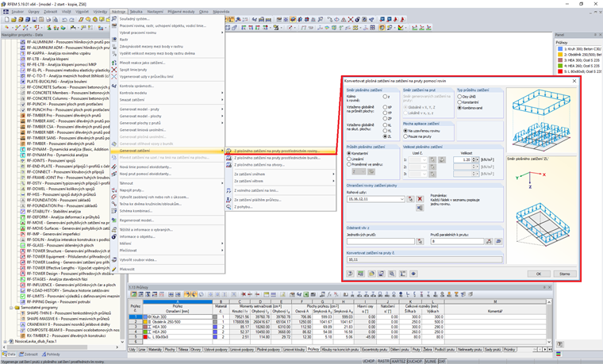Click the red X delete corner nodes icon

[x=420, y=199]
